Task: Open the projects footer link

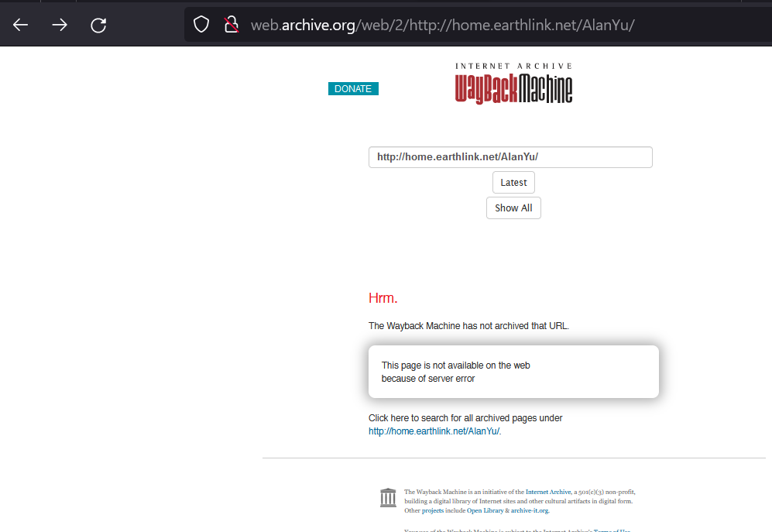Action: point(432,510)
